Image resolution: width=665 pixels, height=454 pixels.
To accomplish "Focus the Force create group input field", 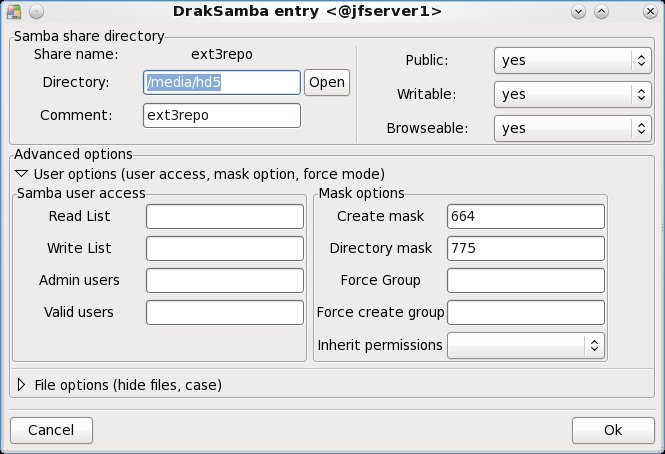I will (x=526, y=313).
